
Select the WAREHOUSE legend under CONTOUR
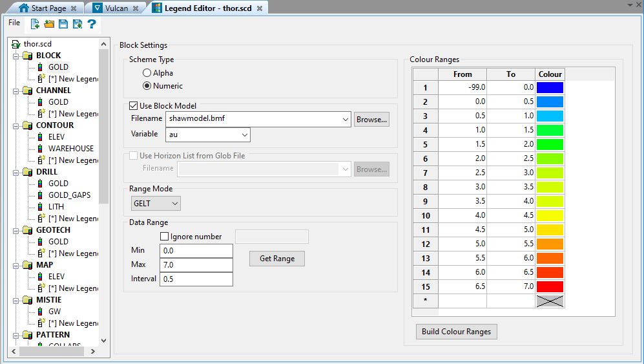coord(70,149)
